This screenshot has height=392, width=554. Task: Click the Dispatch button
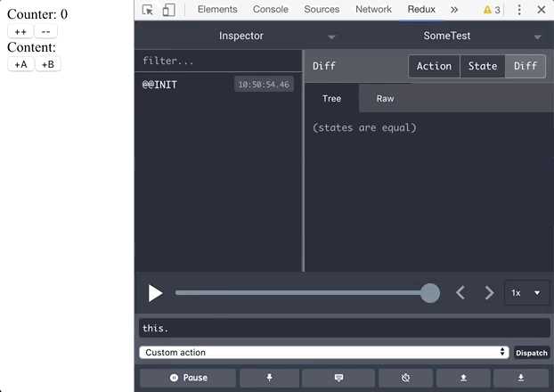pyautogui.click(x=532, y=353)
